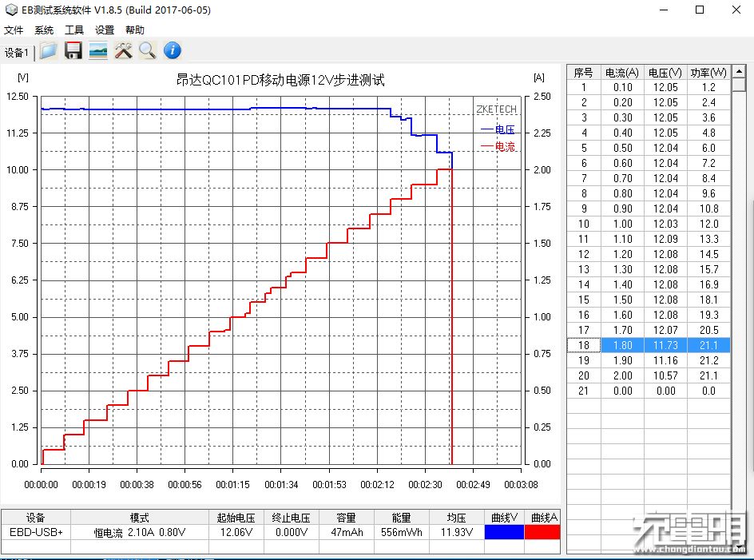Click the 12.50 voltage axis label
Image resolution: width=754 pixels, height=560 pixels.
coord(18,96)
